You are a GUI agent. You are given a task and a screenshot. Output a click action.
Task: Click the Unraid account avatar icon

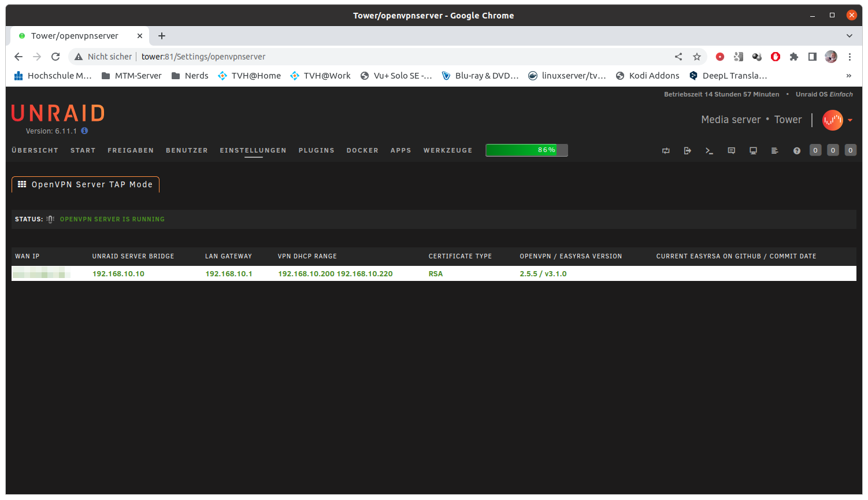click(x=833, y=120)
